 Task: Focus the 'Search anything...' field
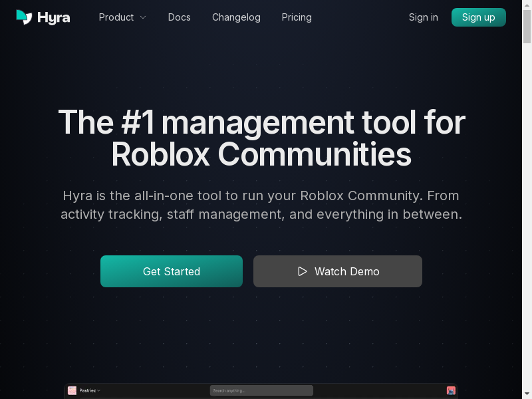click(261, 390)
